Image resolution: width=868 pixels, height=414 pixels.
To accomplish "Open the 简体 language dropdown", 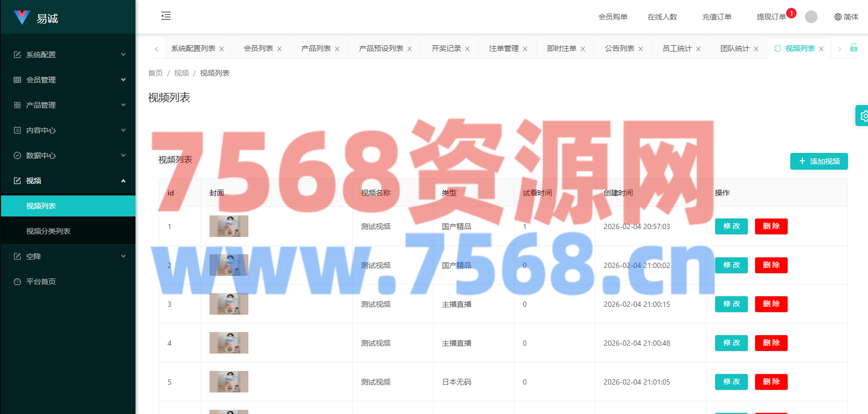I will 846,17.
